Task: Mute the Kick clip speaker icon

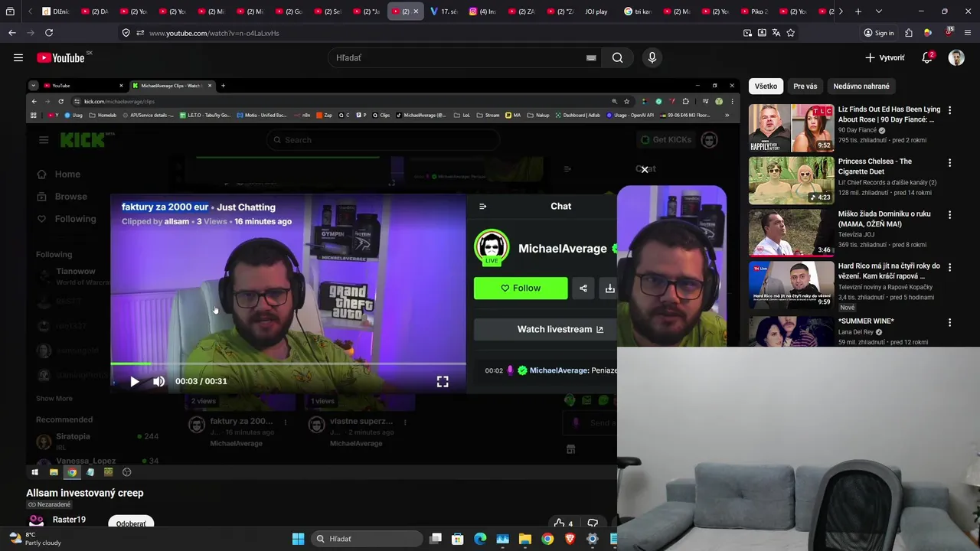Action: coord(158,381)
